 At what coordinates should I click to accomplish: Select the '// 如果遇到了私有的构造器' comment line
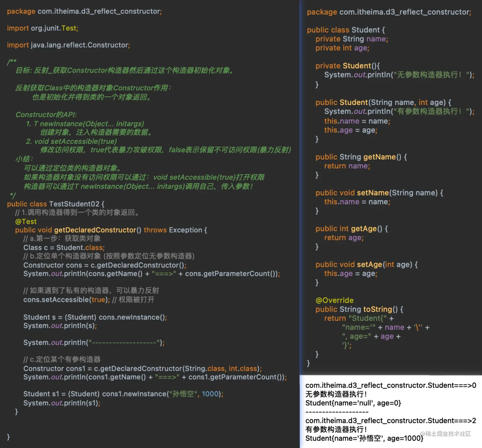[91, 290]
